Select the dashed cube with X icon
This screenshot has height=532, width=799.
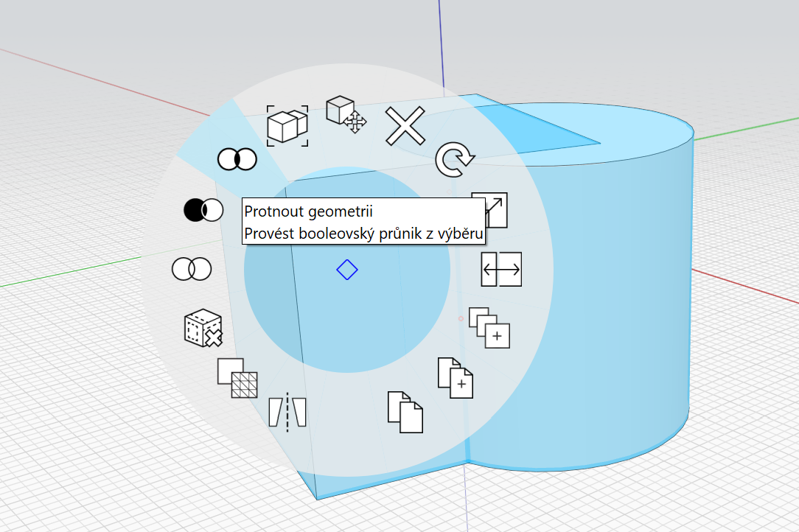coord(203,329)
